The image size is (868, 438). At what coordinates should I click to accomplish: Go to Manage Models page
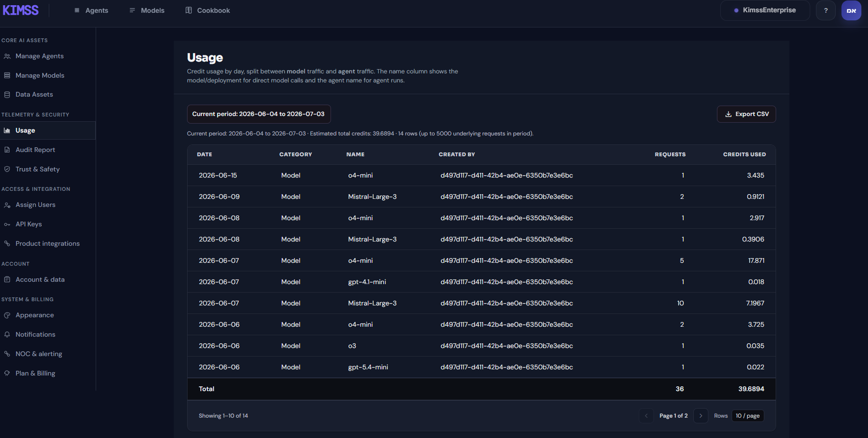tap(47, 75)
